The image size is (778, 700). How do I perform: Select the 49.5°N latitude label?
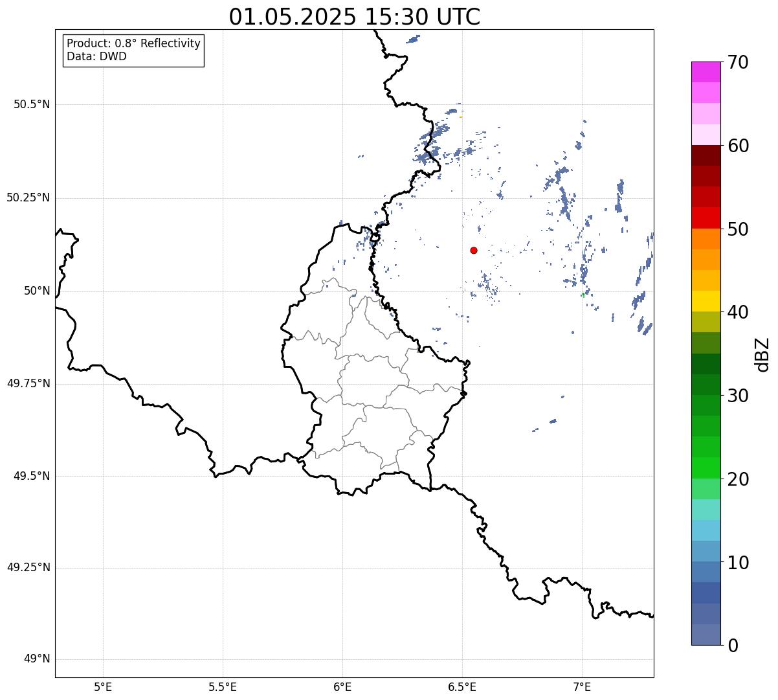(32, 476)
